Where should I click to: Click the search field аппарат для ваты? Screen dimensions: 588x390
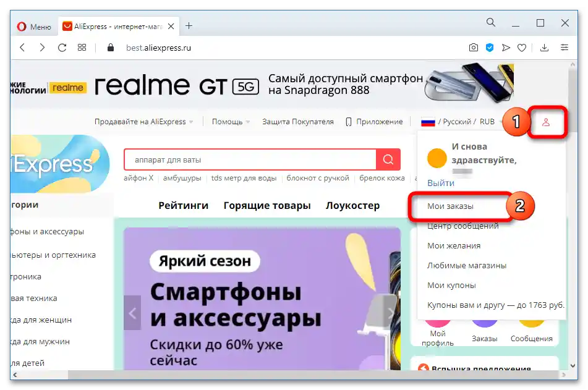click(250, 159)
